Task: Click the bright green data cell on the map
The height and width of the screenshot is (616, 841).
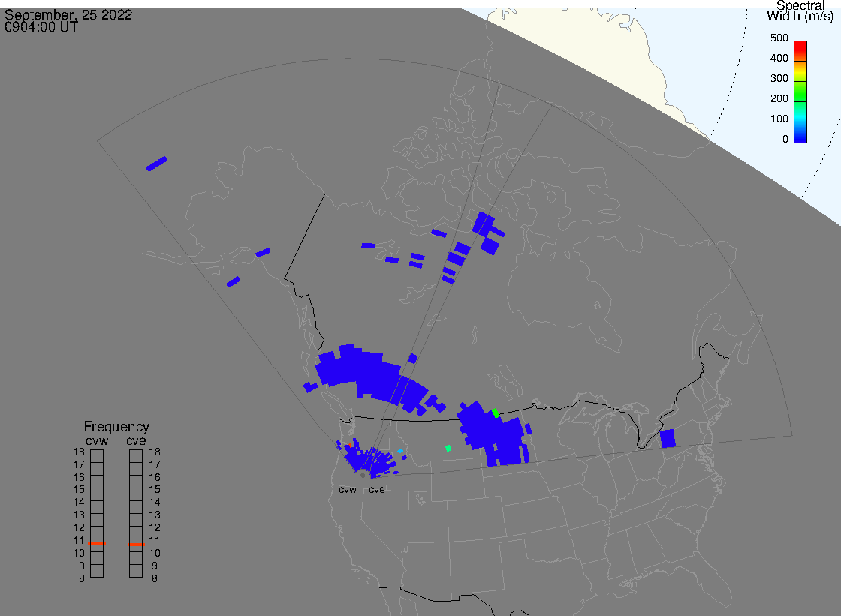Action: point(496,413)
